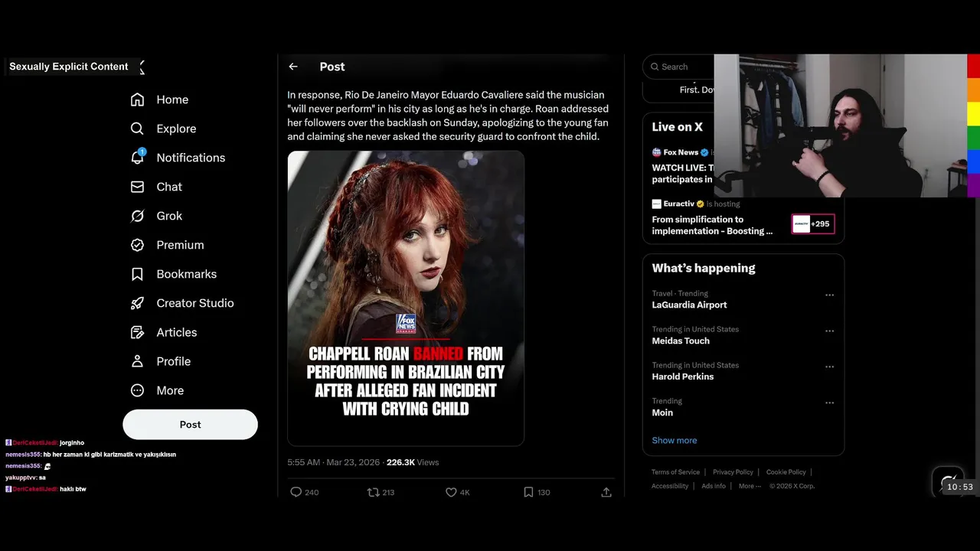Image resolution: width=980 pixels, height=551 pixels.
Task: Expand the footer More menu
Action: pos(750,486)
